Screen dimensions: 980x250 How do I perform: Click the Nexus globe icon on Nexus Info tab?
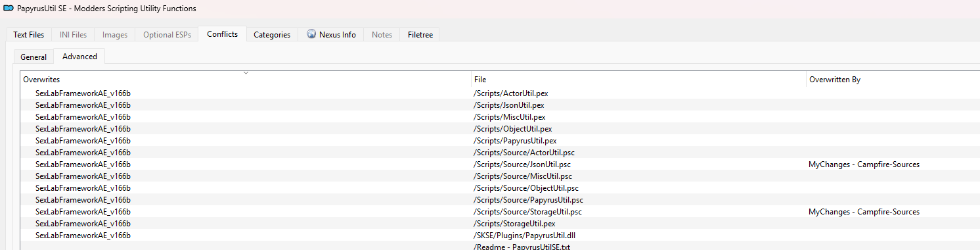311,34
